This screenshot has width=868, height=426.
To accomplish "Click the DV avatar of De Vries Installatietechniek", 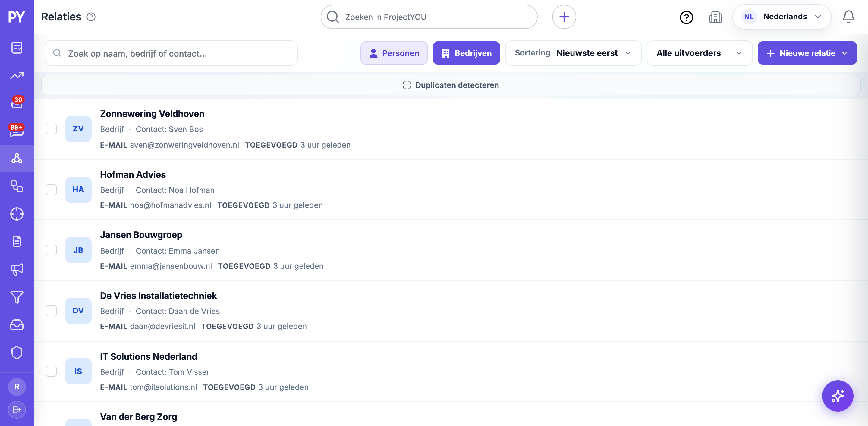I will pyautogui.click(x=78, y=311).
